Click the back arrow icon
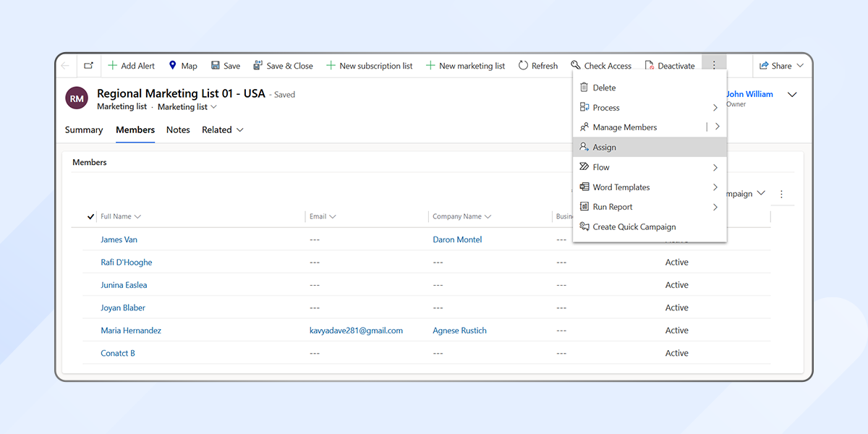The height and width of the screenshot is (434, 868). 66,66
